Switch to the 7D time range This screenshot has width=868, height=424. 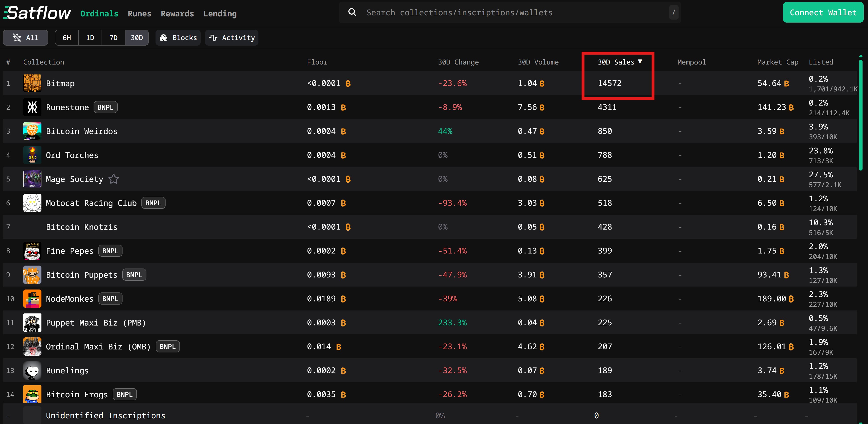(114, 38)
